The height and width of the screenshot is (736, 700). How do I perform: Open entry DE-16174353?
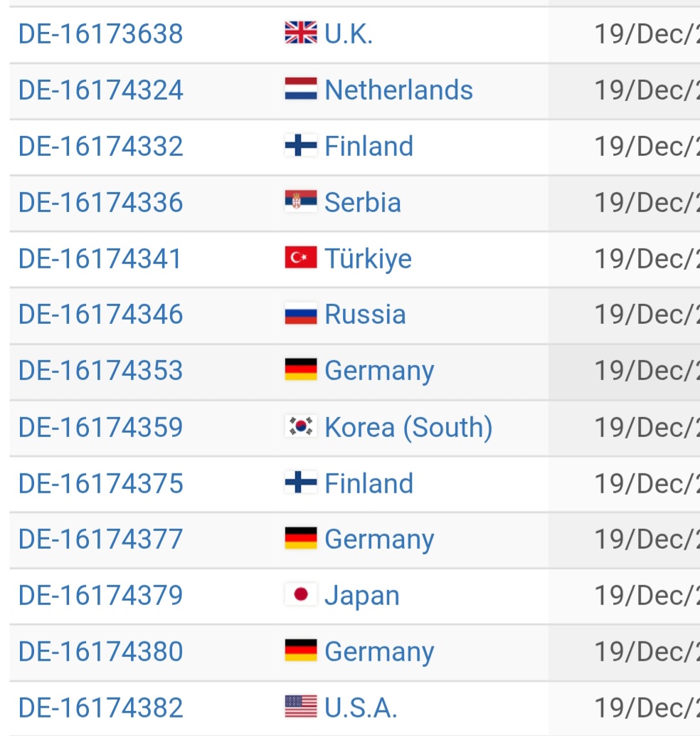(x=100, y=371)
